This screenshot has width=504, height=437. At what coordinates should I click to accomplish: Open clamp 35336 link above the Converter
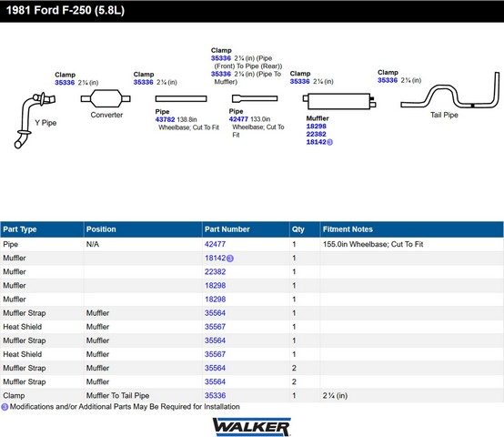pos(144,82)
